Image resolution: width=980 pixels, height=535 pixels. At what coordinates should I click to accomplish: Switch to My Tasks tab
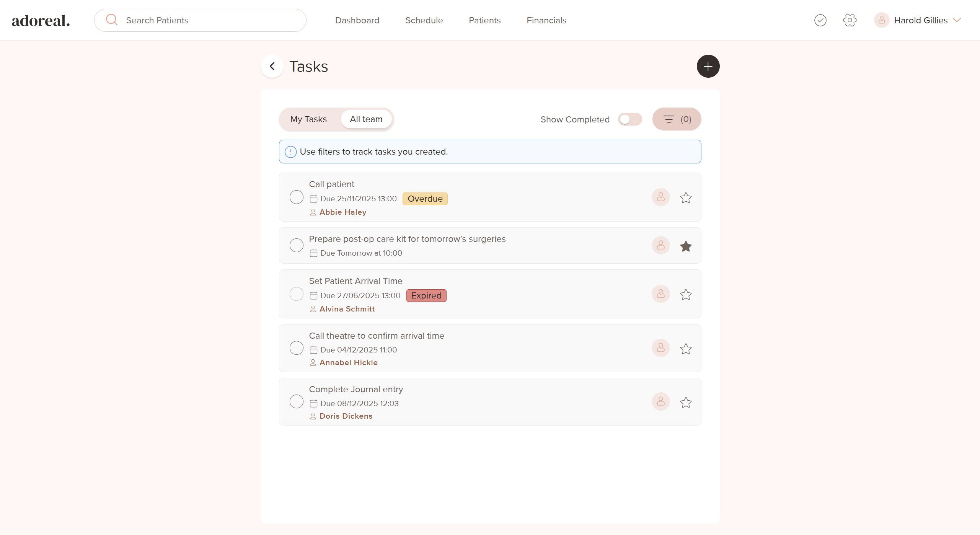pos(308,119)
